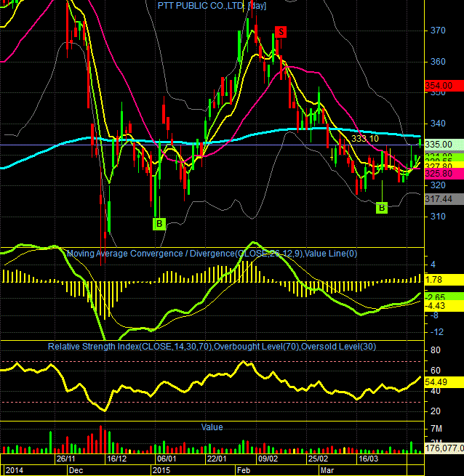
Task: Click the 22/01 date on the time axis
Action: coord(217,459)
